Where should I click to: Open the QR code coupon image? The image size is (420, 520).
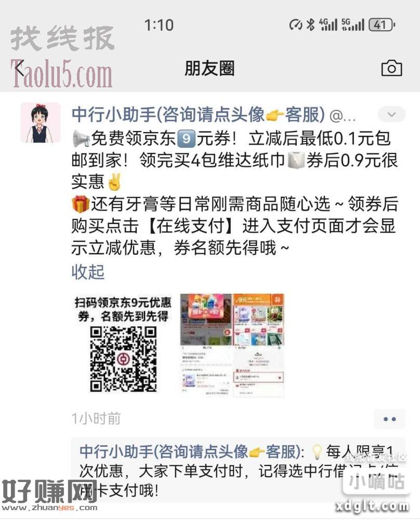point(123,346)
